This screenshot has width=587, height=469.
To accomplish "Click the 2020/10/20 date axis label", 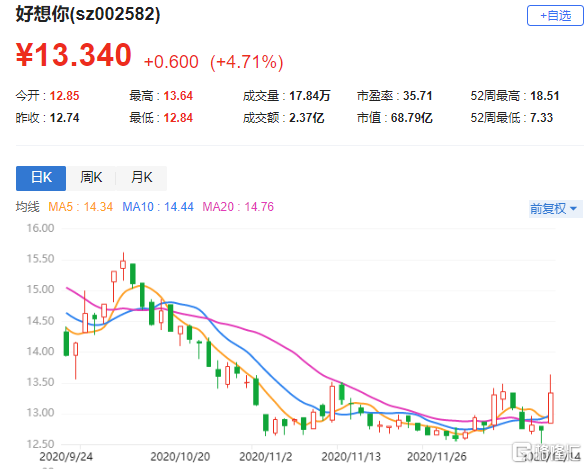I will point(180,457).
